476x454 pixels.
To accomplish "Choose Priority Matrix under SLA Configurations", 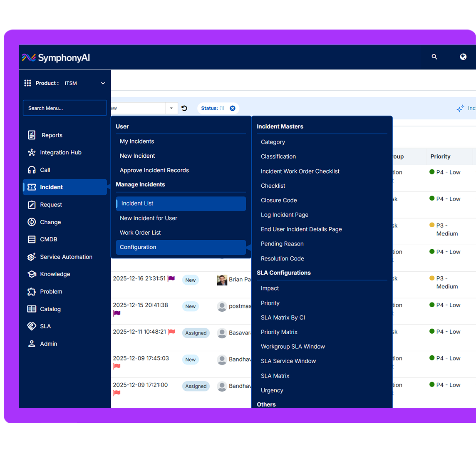I will tap(279, 332).
